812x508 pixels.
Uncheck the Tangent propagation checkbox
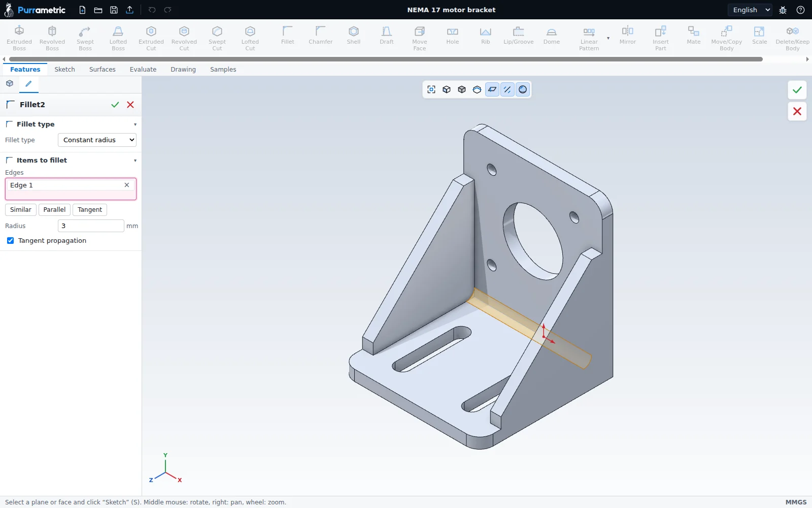tap(10, 241)
